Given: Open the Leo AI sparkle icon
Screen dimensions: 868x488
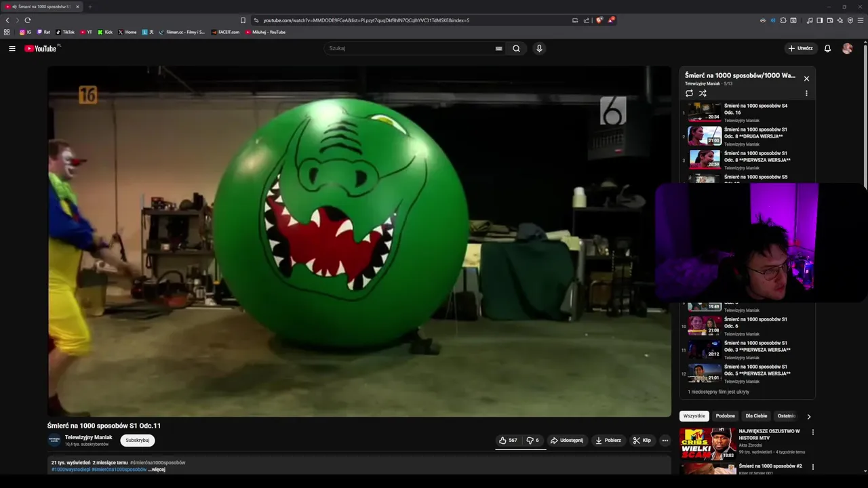Looking at the screenshot, I should coord(840,20).
